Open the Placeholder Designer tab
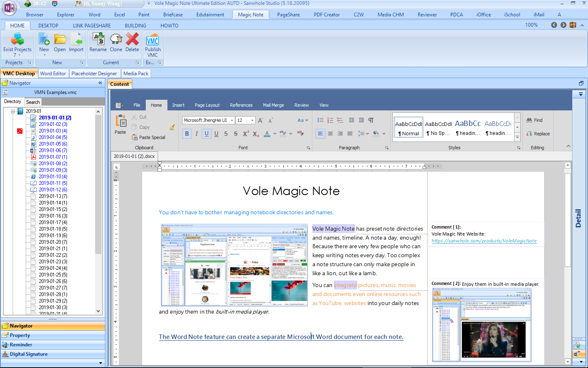 click(94, 74)
